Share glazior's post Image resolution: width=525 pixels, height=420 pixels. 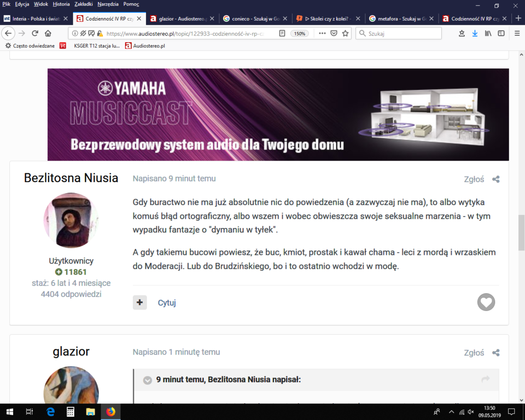click(496, 353)
